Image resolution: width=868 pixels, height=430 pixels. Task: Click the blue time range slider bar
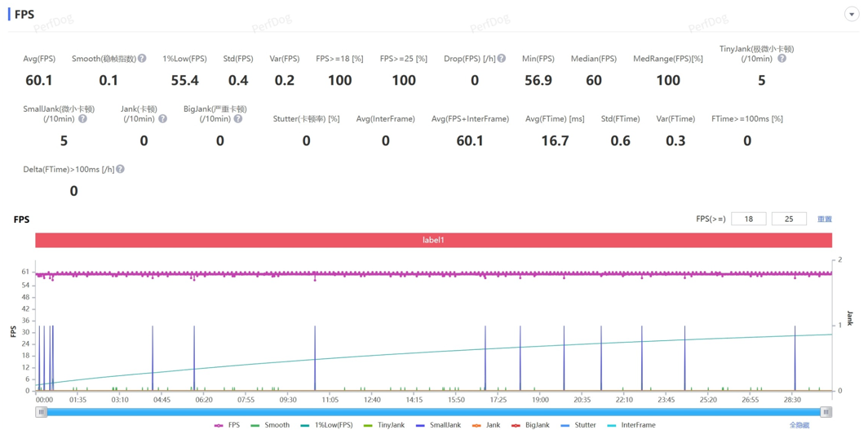[x=434, y=412]
